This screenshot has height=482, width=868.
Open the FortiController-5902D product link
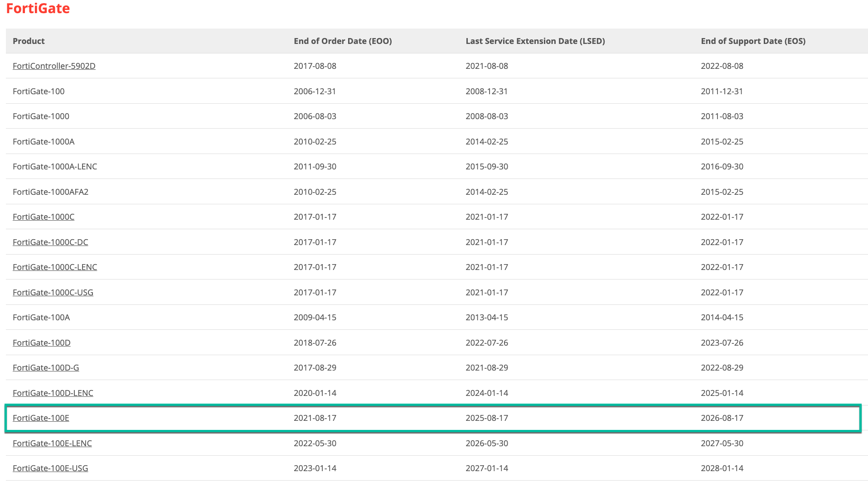pyautogui.click(x=54, y=66)
